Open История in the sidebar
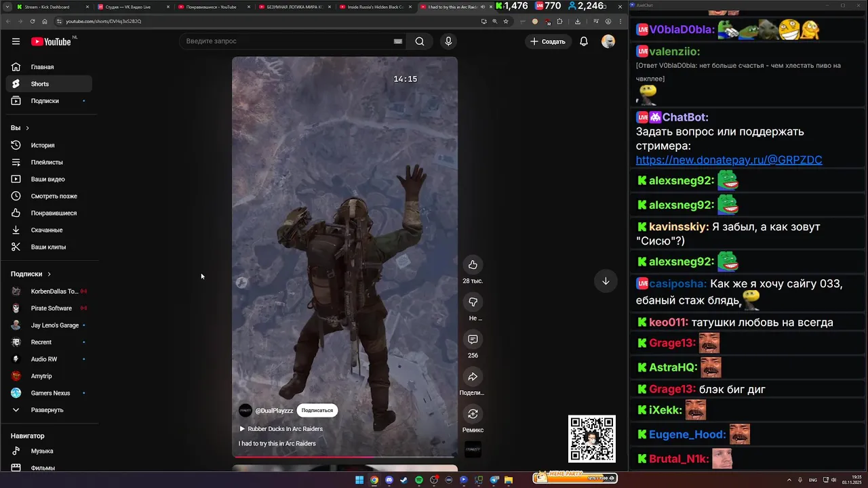Screen dimensions: 868x488 click(x=49, y=145)
